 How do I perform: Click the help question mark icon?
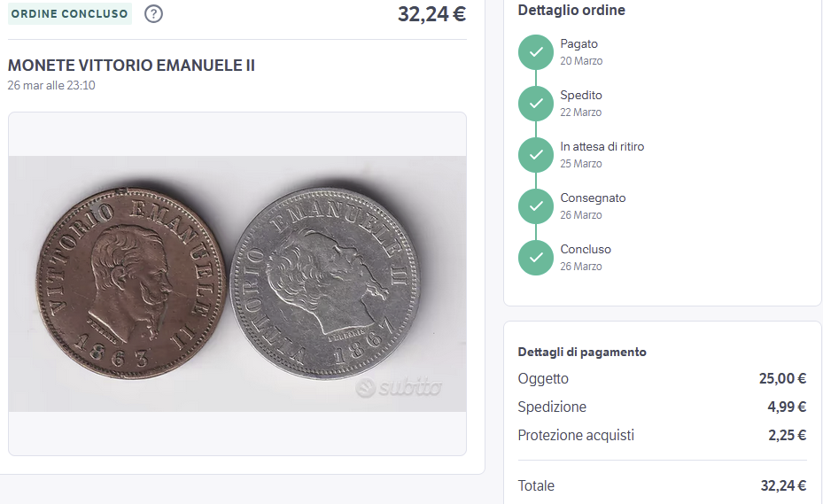tap(153, 14)
